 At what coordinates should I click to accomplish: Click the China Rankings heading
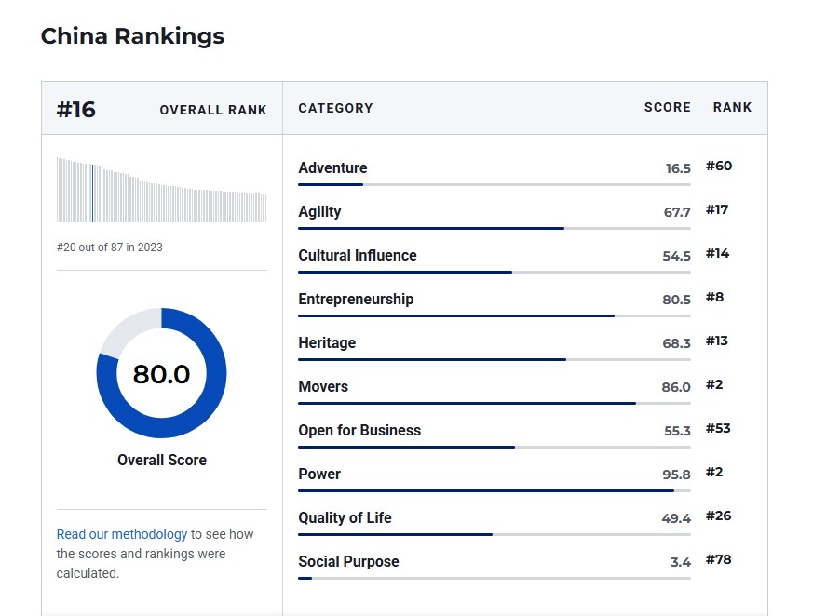(132, 37)
